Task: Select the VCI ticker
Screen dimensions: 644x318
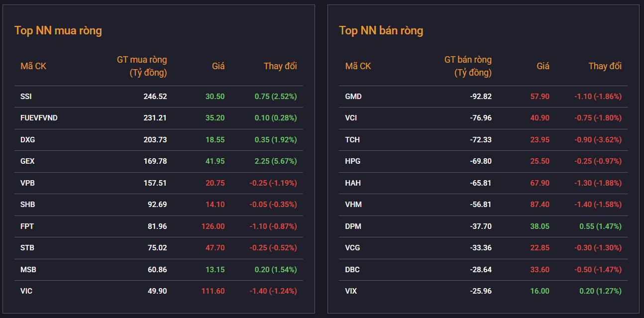Action: click(351, 118)
